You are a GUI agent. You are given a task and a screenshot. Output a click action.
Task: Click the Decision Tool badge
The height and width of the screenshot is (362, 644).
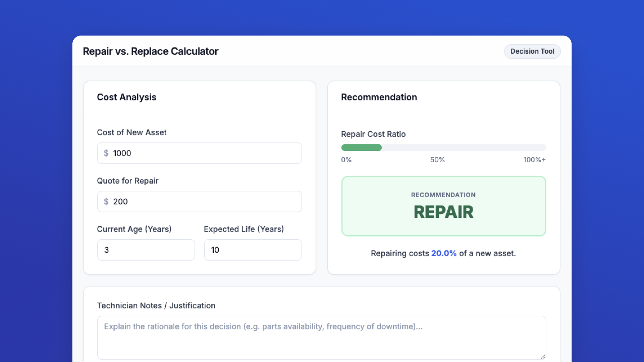pyautogui.click(x=532, y=51)
